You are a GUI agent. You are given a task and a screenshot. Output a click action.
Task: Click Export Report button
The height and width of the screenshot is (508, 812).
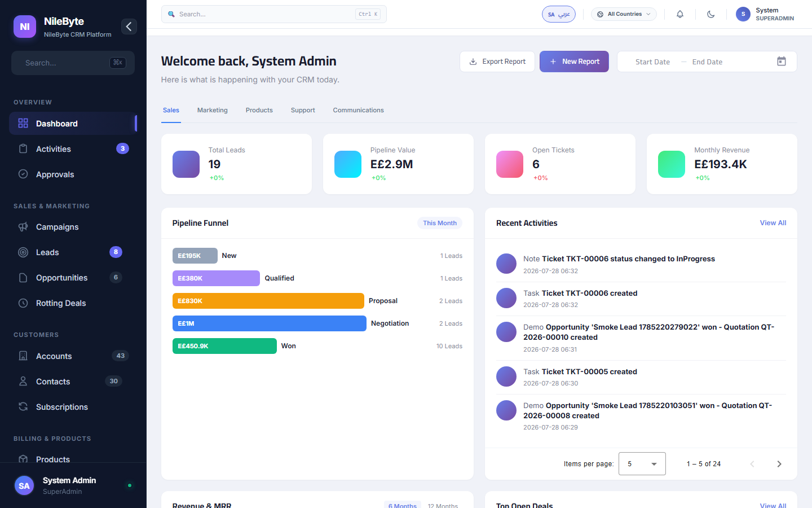(497, 62)
